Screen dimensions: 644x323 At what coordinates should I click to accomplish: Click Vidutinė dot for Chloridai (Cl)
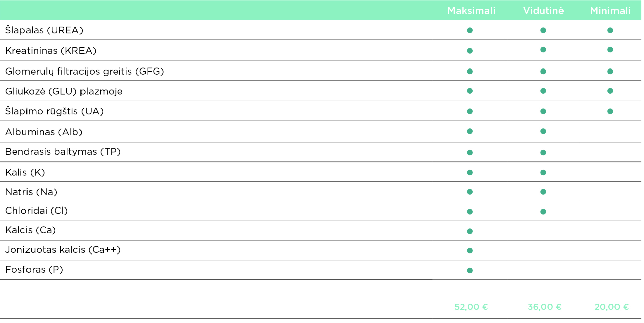coord(543,212)
